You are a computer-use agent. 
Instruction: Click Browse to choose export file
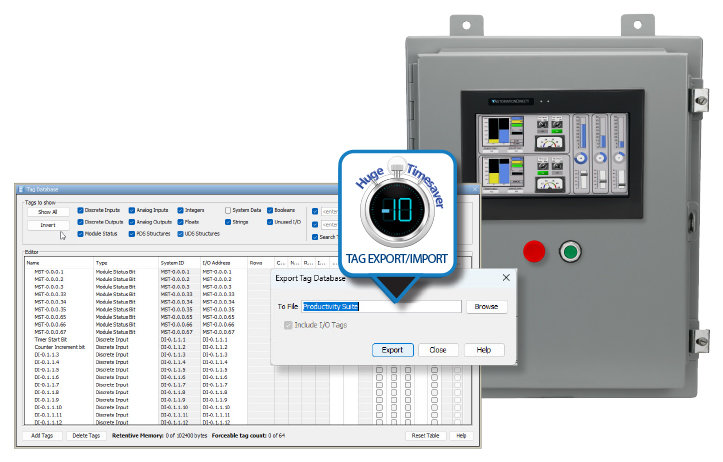(x=486, y=307)
